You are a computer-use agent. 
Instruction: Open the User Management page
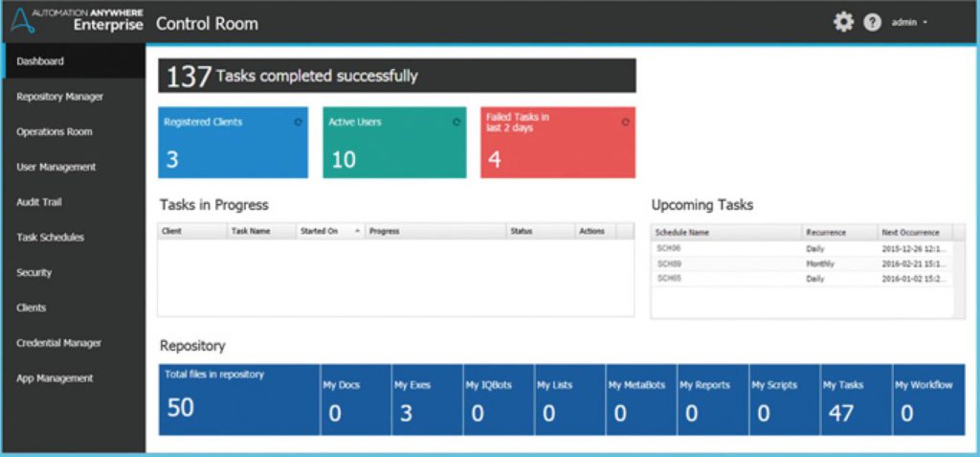[x=56, y=167]
